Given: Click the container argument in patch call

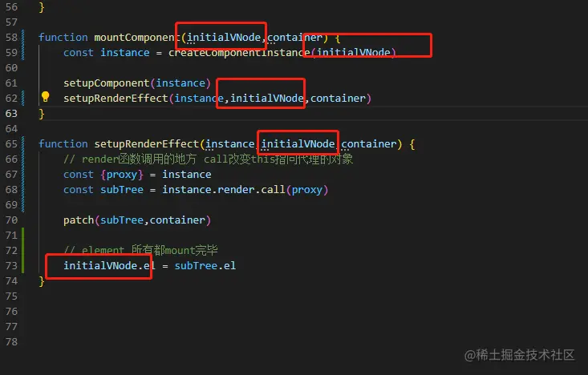Looking at the screenshot, I should click(177, 220).
